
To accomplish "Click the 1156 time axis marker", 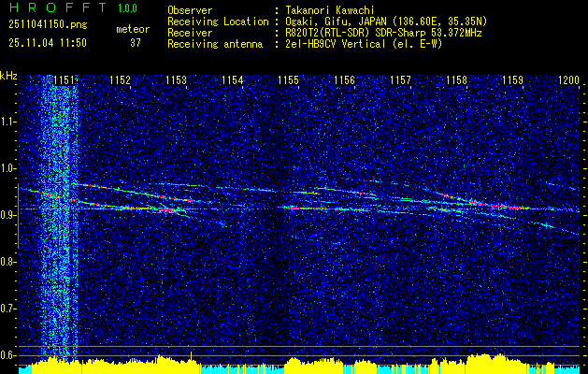I will pos(344,80).
